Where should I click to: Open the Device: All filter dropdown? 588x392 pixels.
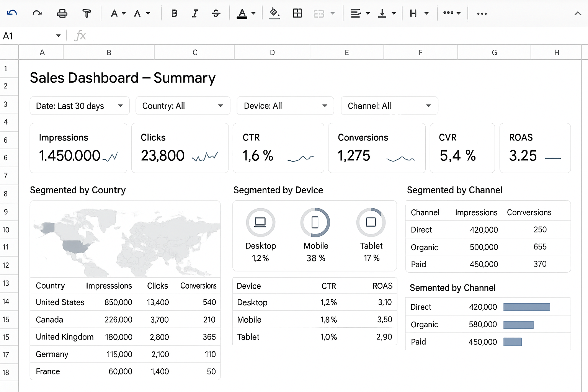point(285,106)
